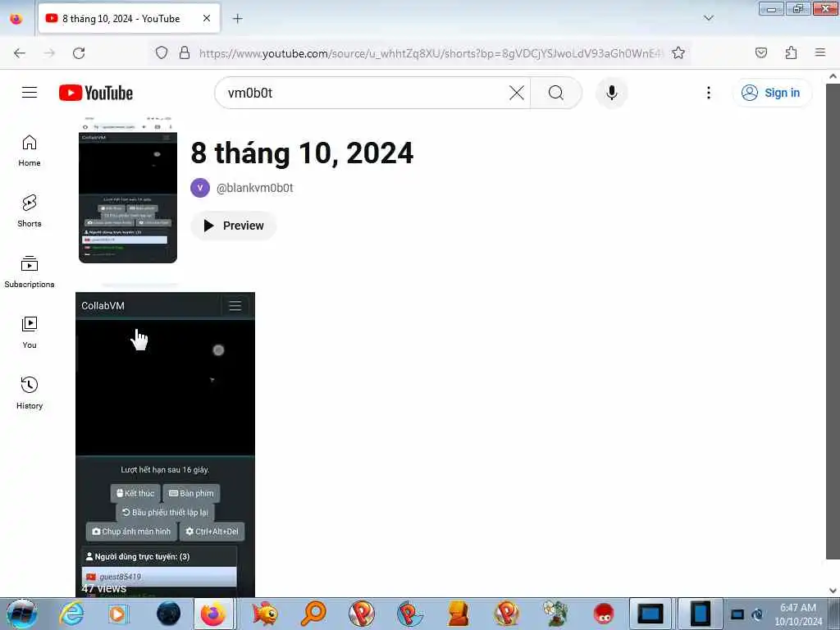
Task: Select the '8 tháng 10, 2024 - YouTube' tab
Action: pos(129,19)
